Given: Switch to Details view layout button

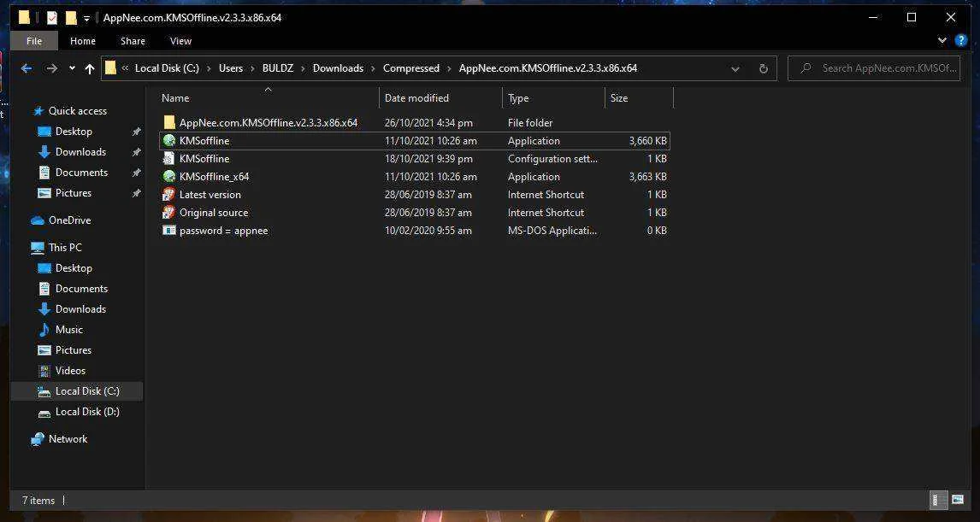Looking at the screenshot, I should [x=938, y=500].
